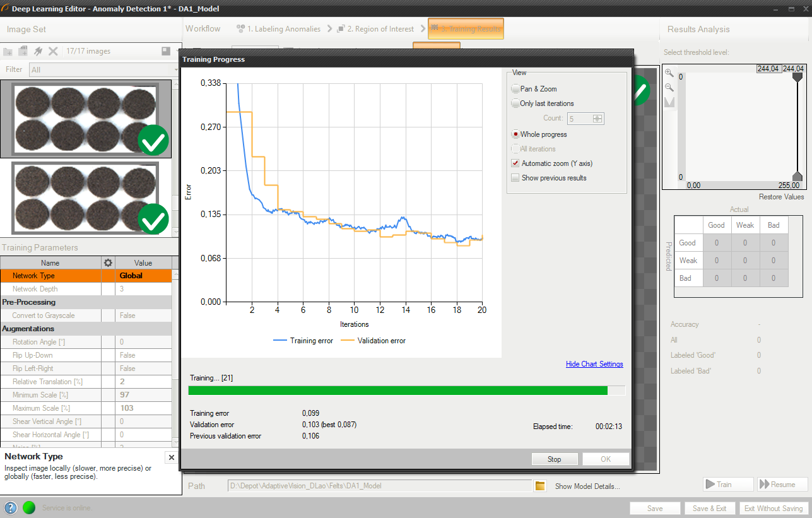Click the add multiple images icon

point(23,51)
